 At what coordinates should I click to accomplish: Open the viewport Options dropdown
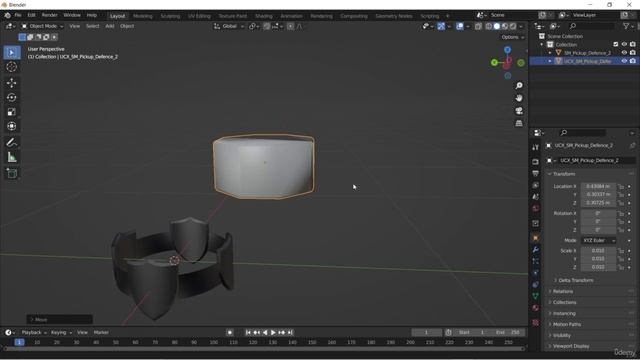point(513,37)
